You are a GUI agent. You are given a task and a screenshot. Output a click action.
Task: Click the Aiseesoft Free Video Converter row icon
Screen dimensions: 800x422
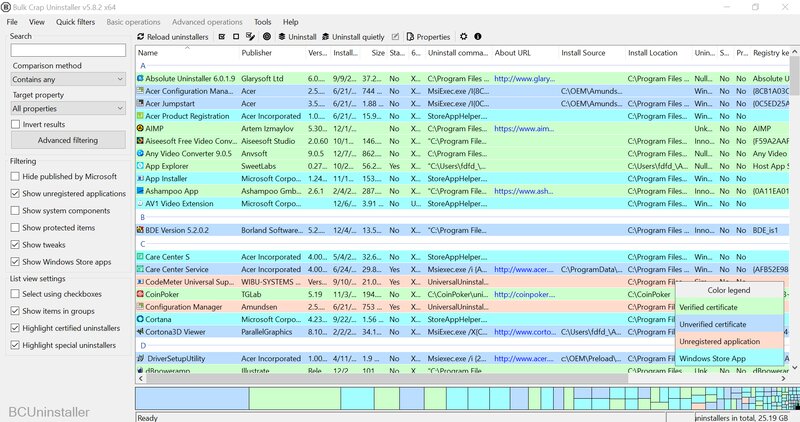point(140,141)
